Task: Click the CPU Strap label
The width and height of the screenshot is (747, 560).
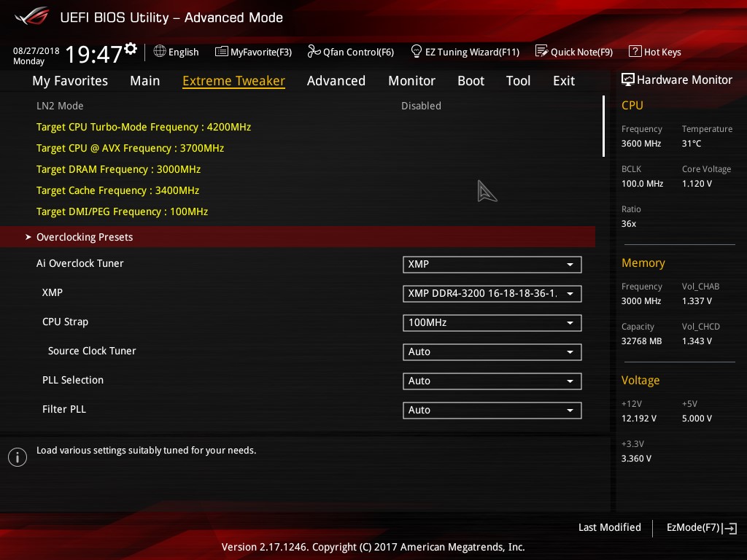Action: click(65, 322)
